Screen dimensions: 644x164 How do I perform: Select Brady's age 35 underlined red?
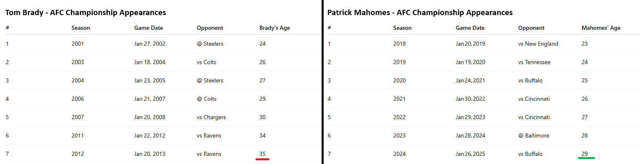click(x=262, y=154)
